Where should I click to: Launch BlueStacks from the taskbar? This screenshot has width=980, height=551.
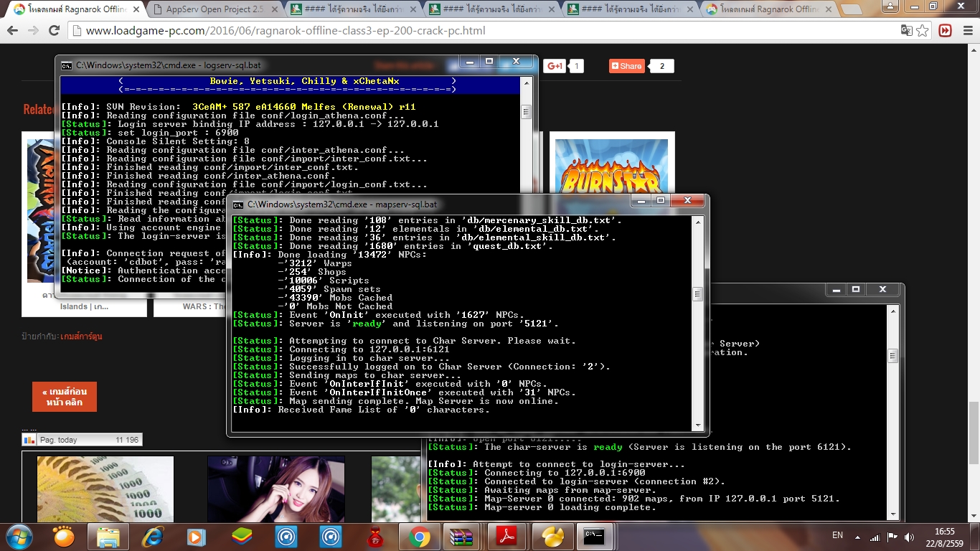(242, 537)
